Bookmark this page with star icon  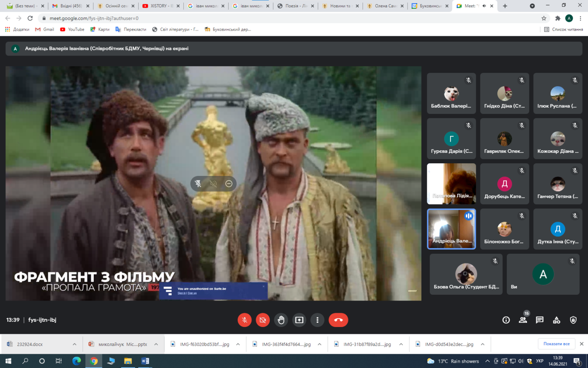(544, 18)
